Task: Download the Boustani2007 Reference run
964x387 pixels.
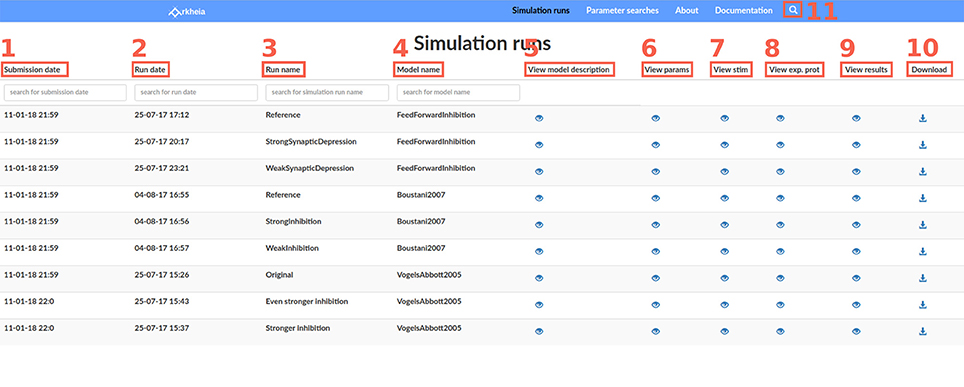Action: pos(922,198)
